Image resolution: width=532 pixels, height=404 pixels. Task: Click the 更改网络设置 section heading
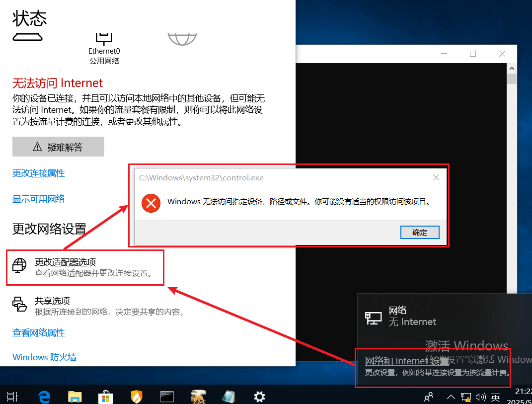coord(49,229)
